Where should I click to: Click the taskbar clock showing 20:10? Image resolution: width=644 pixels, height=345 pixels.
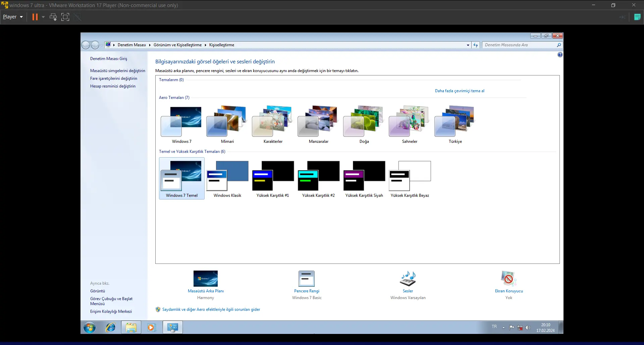coord(545,328)
